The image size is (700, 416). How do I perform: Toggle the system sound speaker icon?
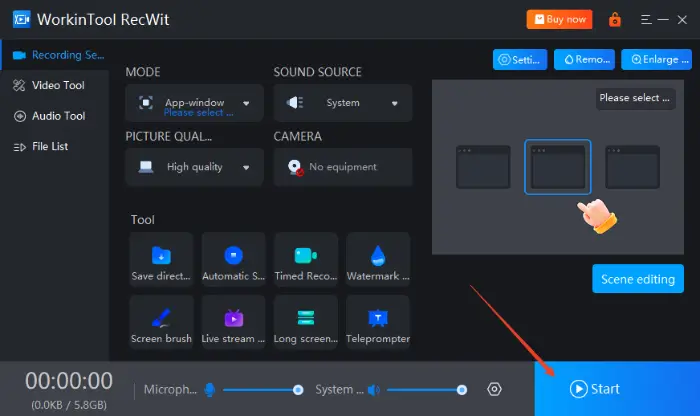tap(373, 390)
